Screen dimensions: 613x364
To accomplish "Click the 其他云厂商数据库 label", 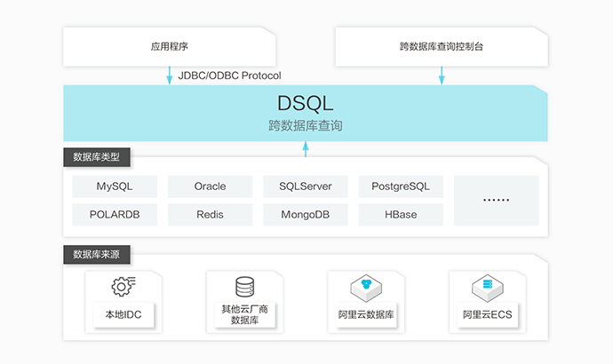I will [244, 314].
